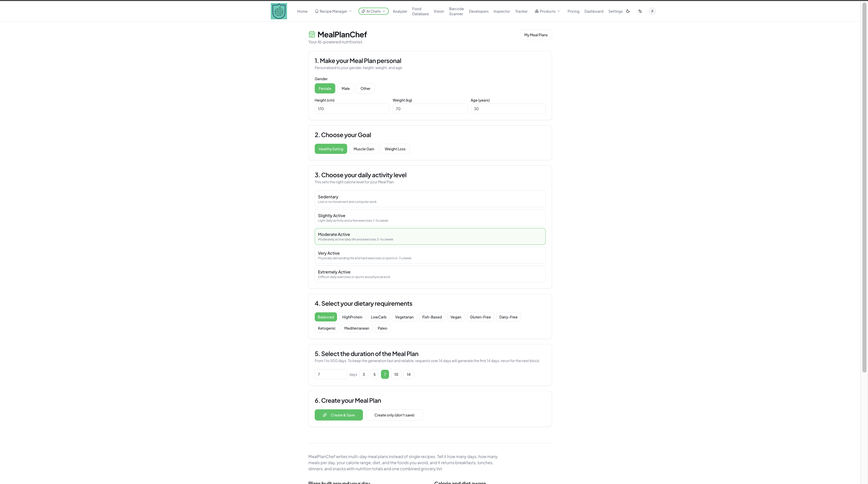This screenshot has height=484, width=868.
Task: Open the preferences sliders icon in navbar
Action: 640,11
